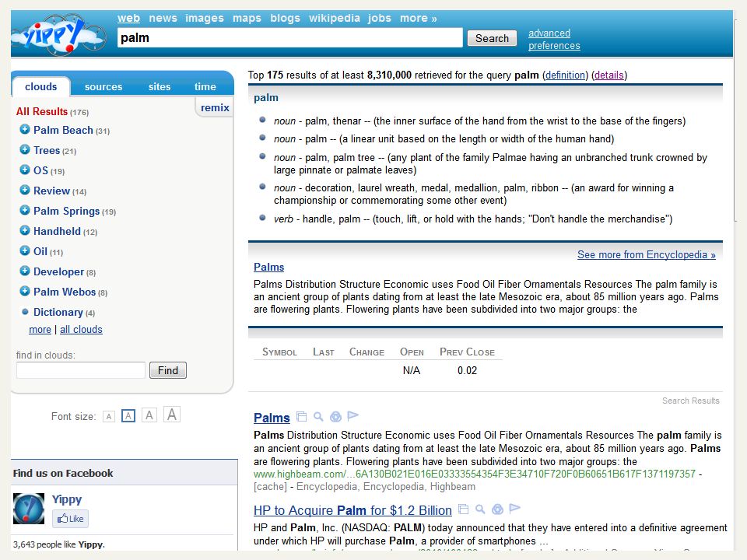Open the advanced search link
The image size is (747, 560).
[x=549, y=33]
